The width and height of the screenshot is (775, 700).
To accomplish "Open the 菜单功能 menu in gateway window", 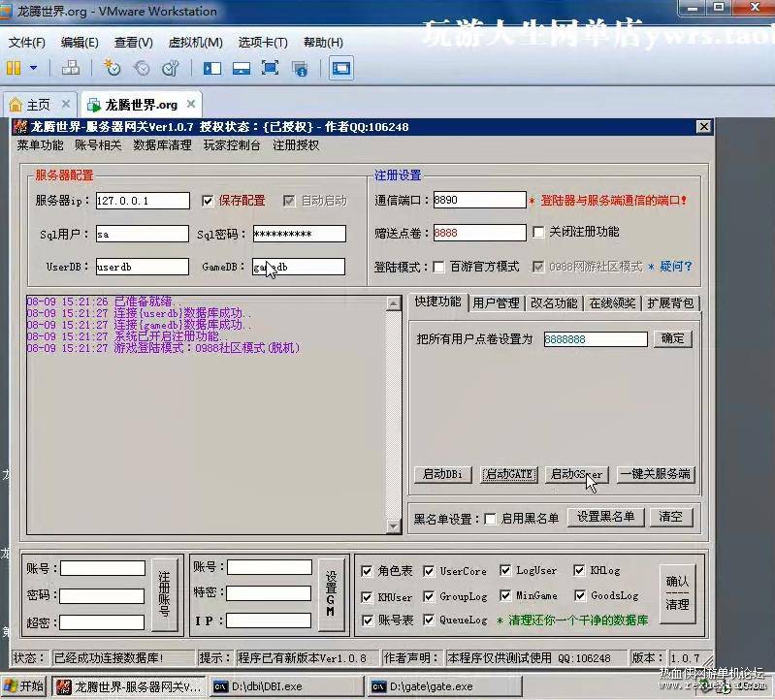I will [40, 145].
